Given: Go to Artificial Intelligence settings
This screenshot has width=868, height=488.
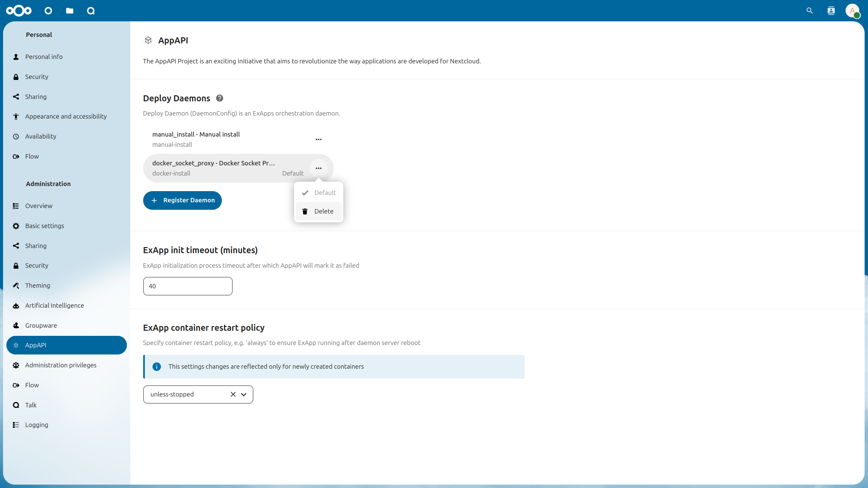Looking at the screenshot, I should point(54,305).
